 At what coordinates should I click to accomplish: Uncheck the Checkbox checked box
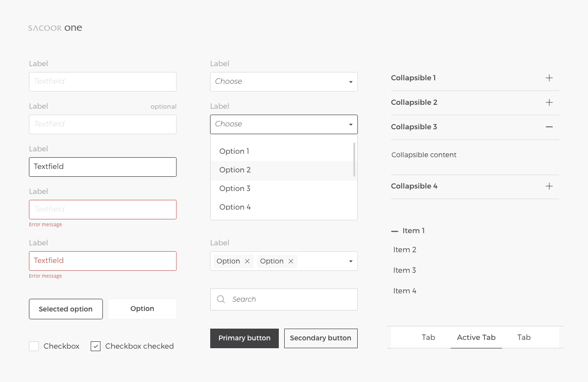click(x=96, y=346)
